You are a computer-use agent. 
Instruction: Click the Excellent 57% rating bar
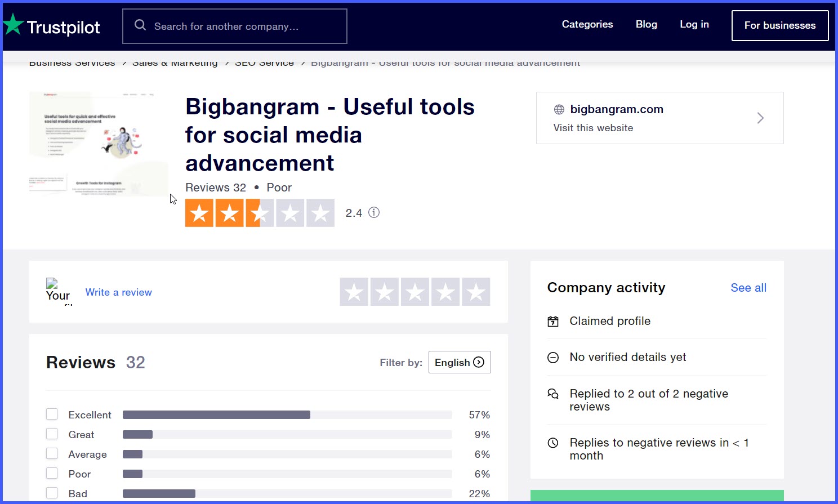[287, 415]
